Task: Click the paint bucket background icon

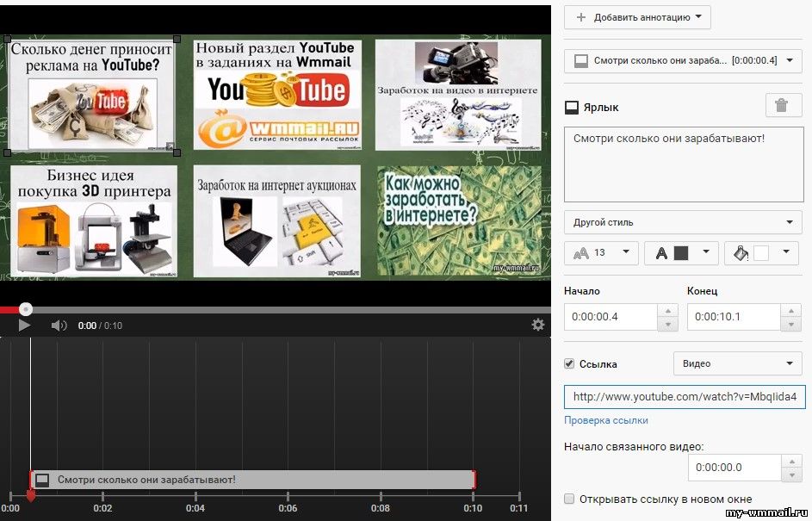Action: point(741,252)
